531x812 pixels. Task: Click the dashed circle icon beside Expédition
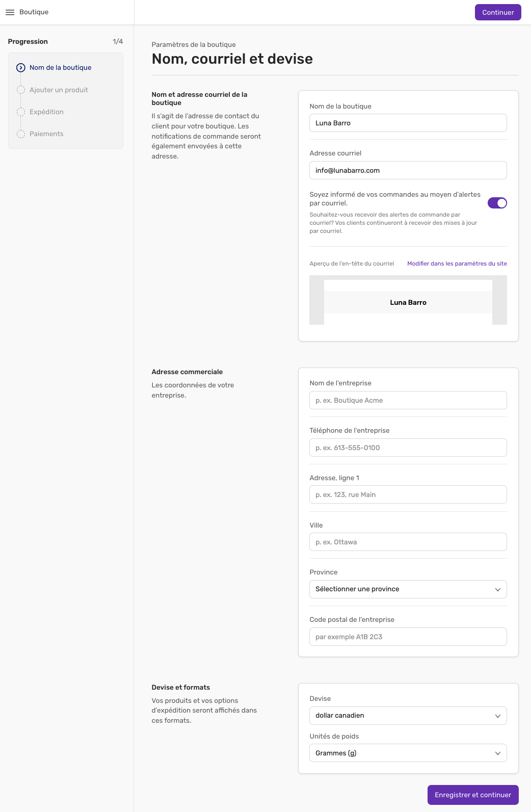(21, 112)
